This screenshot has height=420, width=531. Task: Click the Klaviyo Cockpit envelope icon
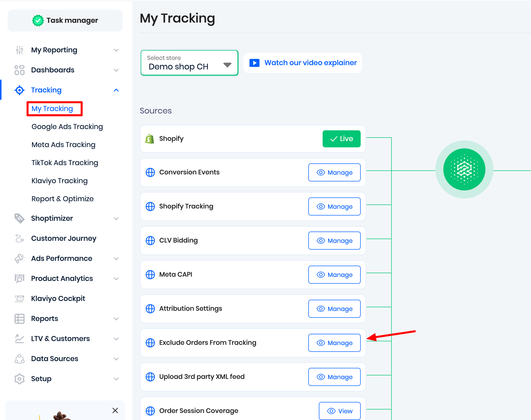pyautogui.click(x=20, y=298)
